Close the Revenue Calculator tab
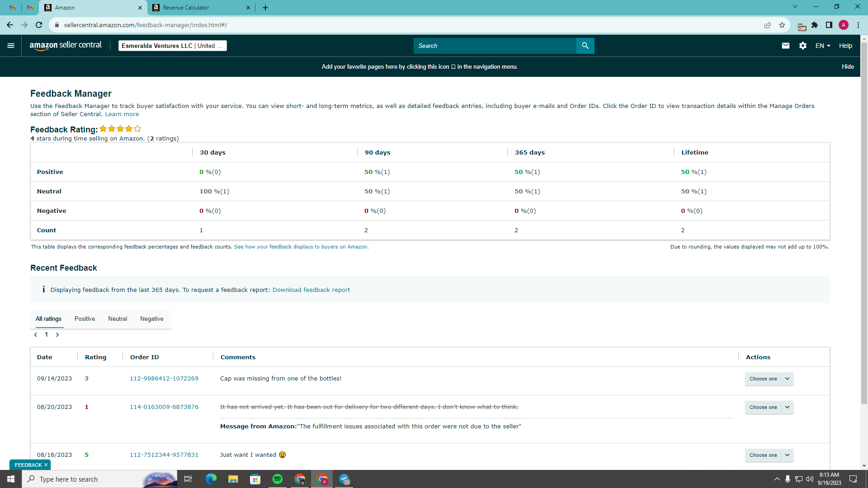This screenshot has width=868, height=488. coord(248,8)
